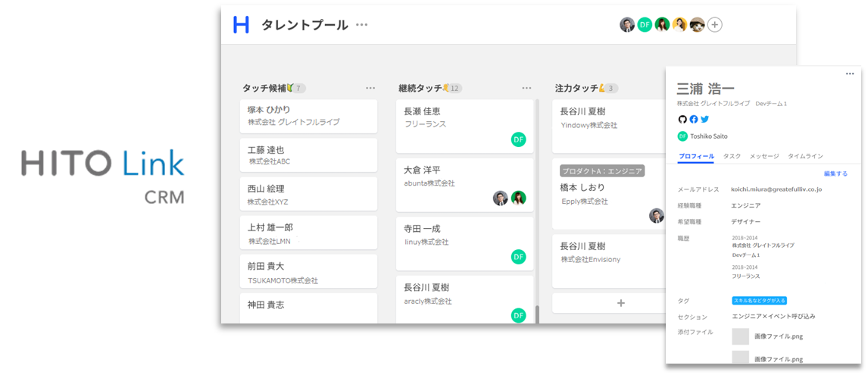The width and height of the screenshot is (868, 375).
Task: Open 長谷川 夏樹 Yindowy株式会社 card
Action: 610,127
